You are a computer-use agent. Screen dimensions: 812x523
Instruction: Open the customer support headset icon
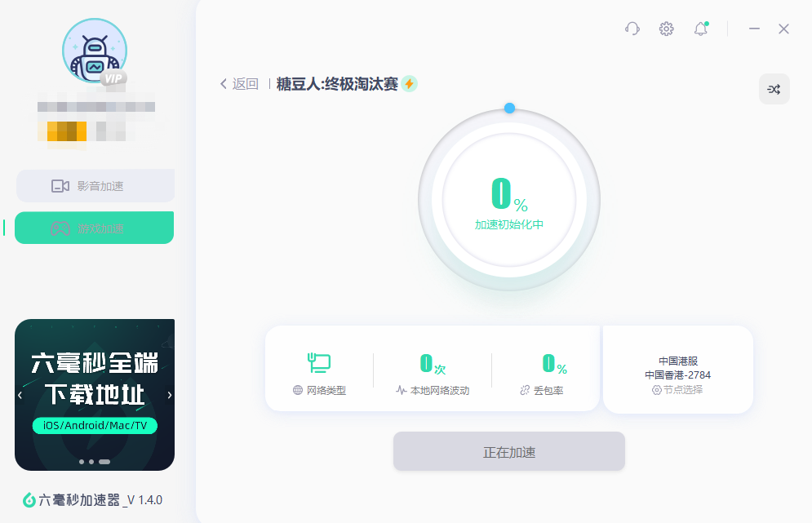point(632,29)
